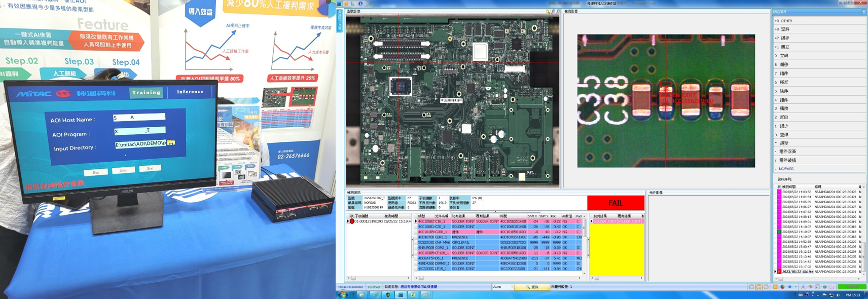868x299 pixels.
Task: Toggle the highlighted grid layout icon in the status bar
Action: pyautogui.click(x=758, y=287)
